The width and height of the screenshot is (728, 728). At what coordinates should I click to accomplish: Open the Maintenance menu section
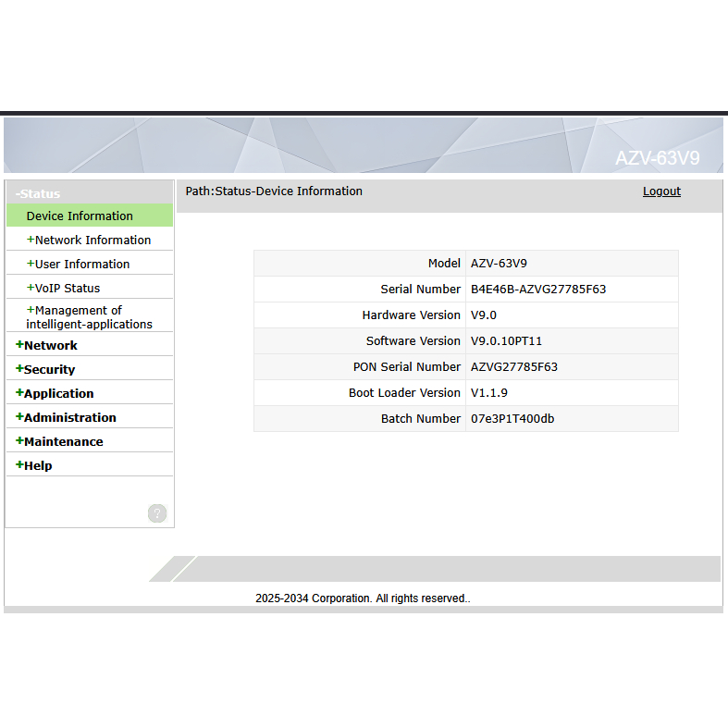click(62, 442)
